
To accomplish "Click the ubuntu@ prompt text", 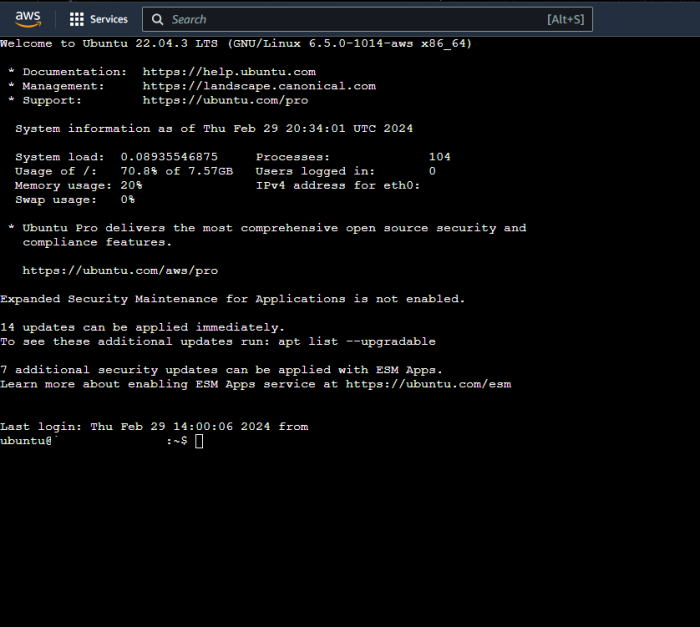I will 26,441.
